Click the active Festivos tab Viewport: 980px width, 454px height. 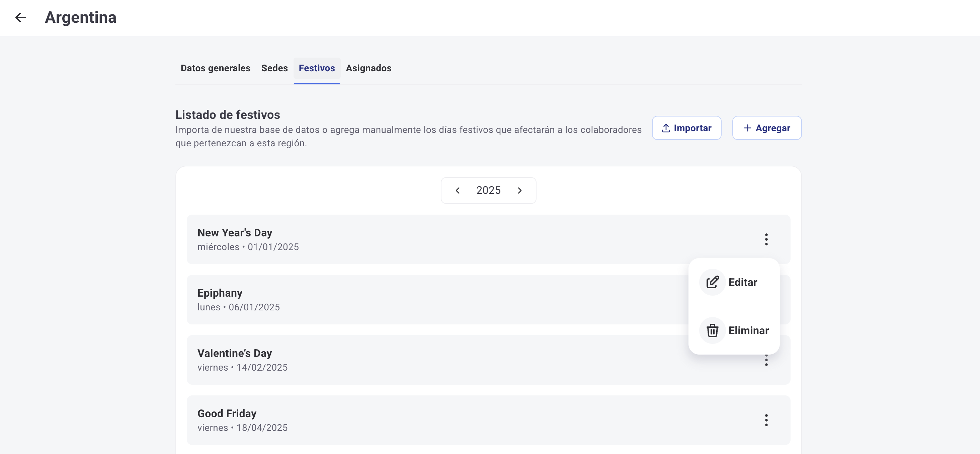[x=317, y=68]
